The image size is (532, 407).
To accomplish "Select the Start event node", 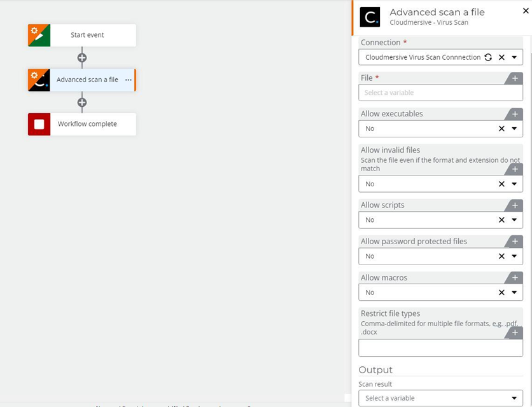I will pyautogui.click(x=81, y=35).
